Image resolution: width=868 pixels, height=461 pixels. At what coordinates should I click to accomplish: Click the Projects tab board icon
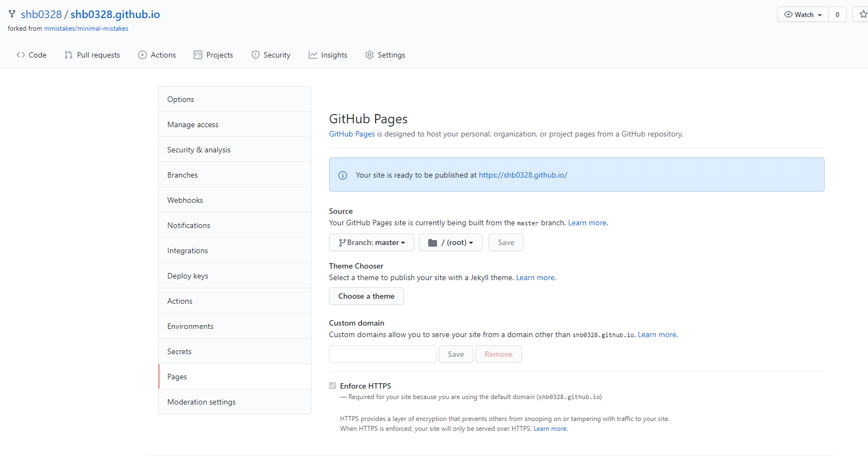click(x=198, y=55)
